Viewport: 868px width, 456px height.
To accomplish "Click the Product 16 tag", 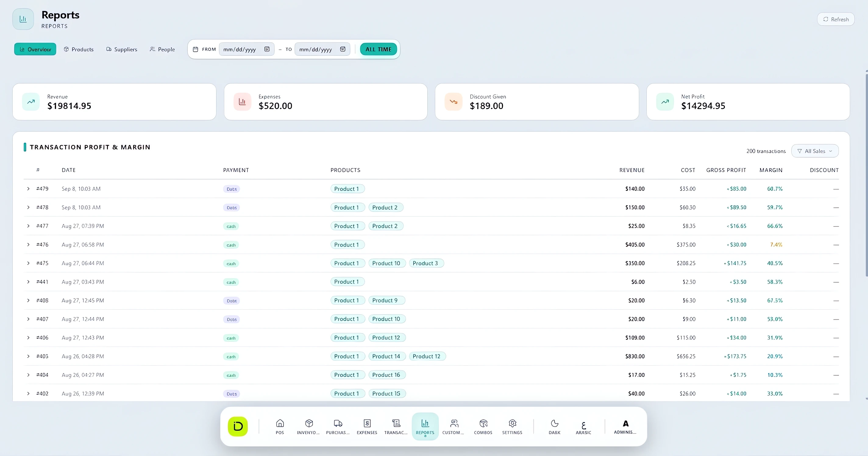I will click(386, 375).
